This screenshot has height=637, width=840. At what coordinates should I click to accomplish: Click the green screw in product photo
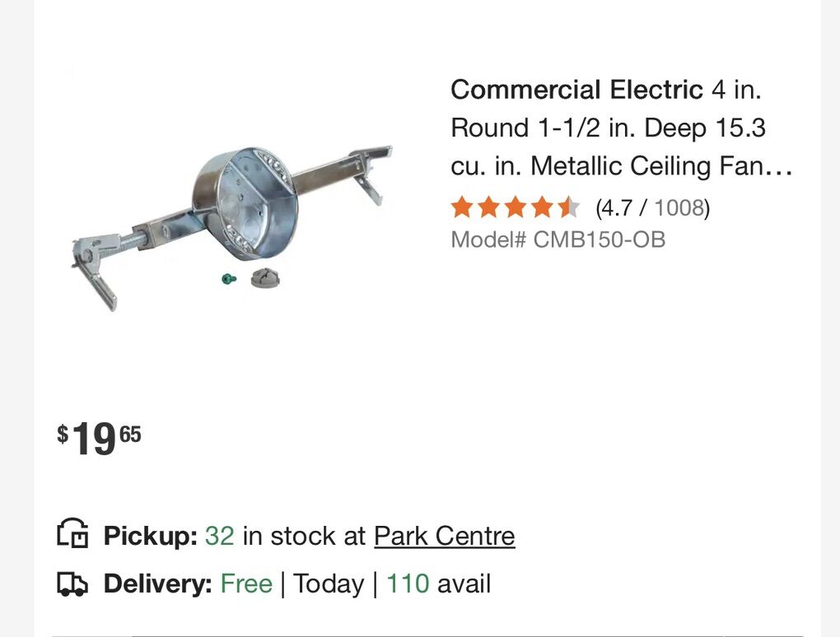point(229,279)
